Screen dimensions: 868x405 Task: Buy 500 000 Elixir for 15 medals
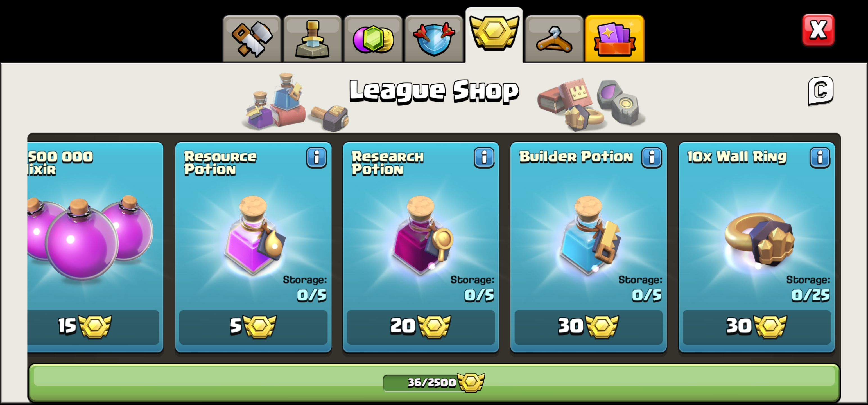[93, 327]
